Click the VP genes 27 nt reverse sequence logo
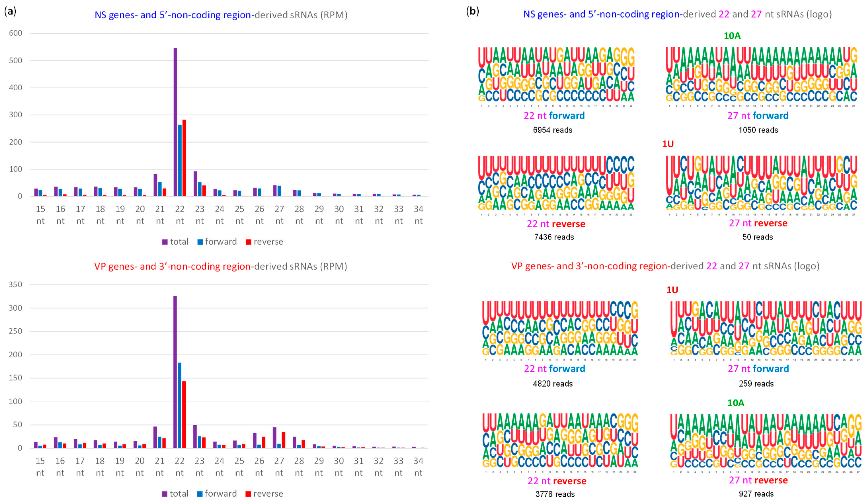This screenshot has width=868, height=500. point(766,440)
